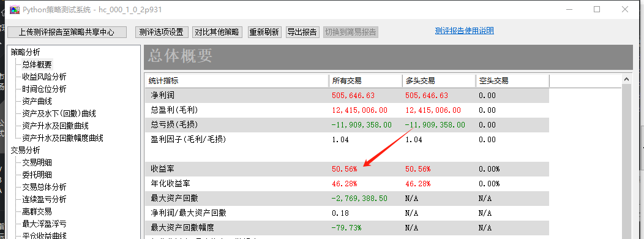The height and width of the screenshot is (239, 644).
Task: Select the 净利润/最大资产回撤 row label
Action: [x=189, y=213]
